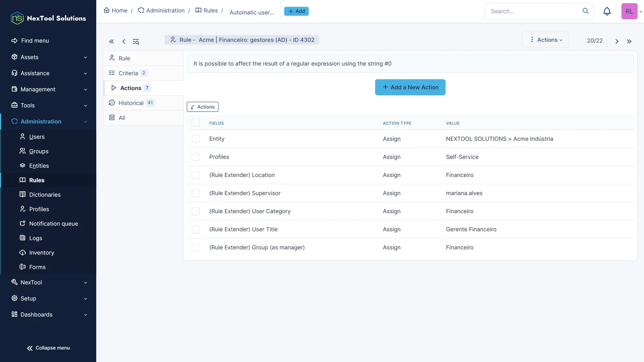Viewport: 644px width, 362px height.
Task: Expand the Management sidebar section
Action: (x=48, y=89)
